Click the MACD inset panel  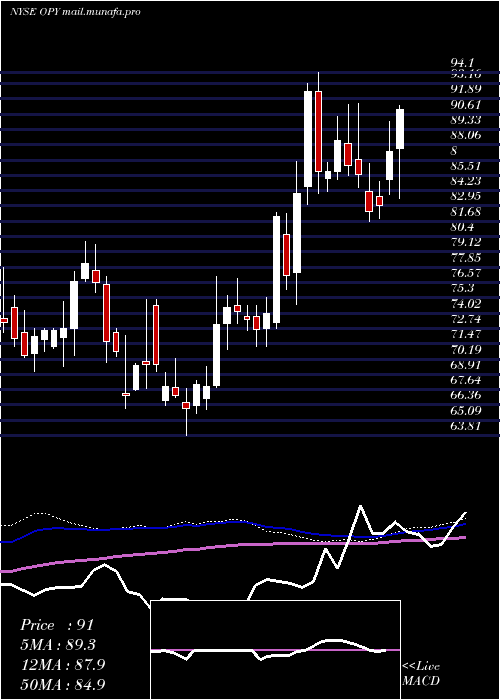tap(275, 650)
